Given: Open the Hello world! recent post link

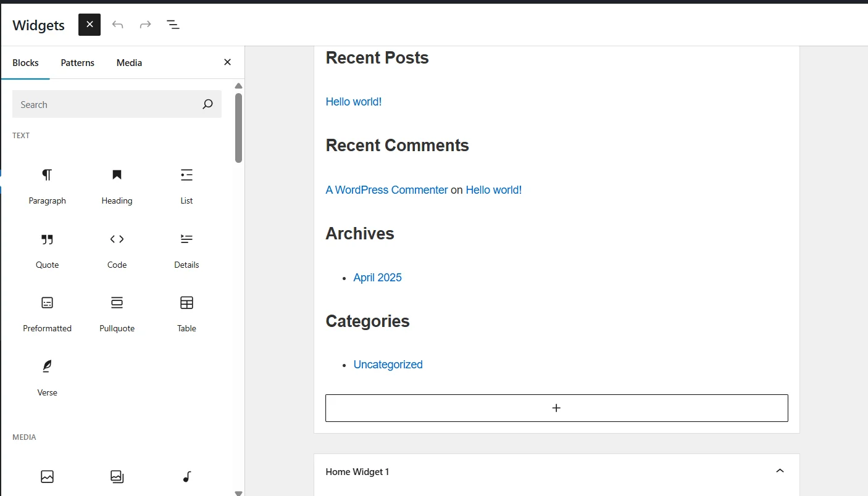Looking at the screenshot, I should (x=354, y=102).
